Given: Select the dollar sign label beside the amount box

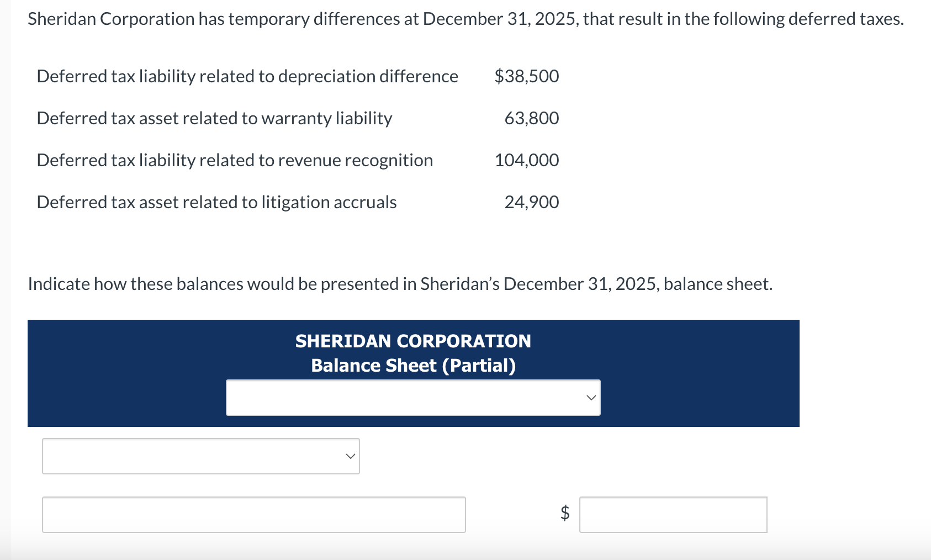Looking at the screenshot, I should point(563,514).
